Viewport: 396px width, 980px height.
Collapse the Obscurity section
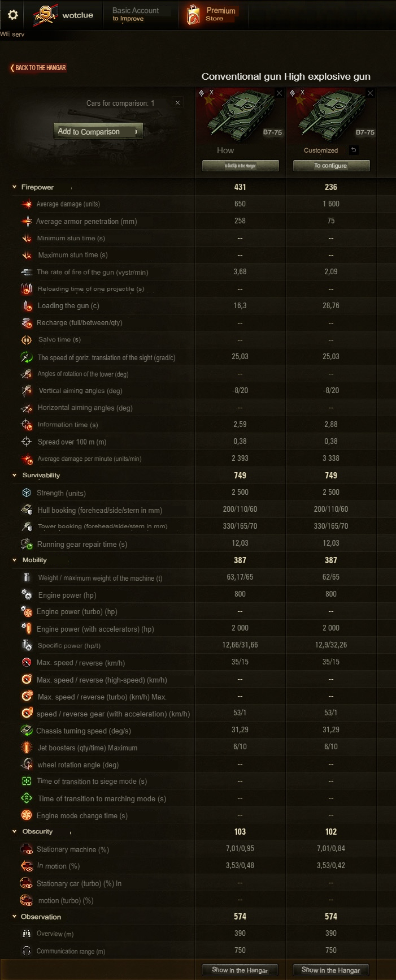[15, 832]
